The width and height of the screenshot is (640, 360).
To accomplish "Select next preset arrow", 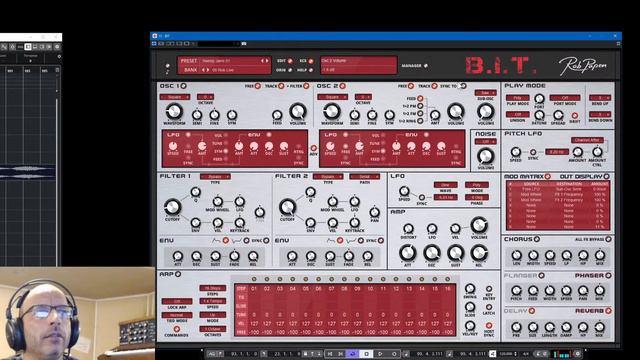I will (x=267, y=61).
